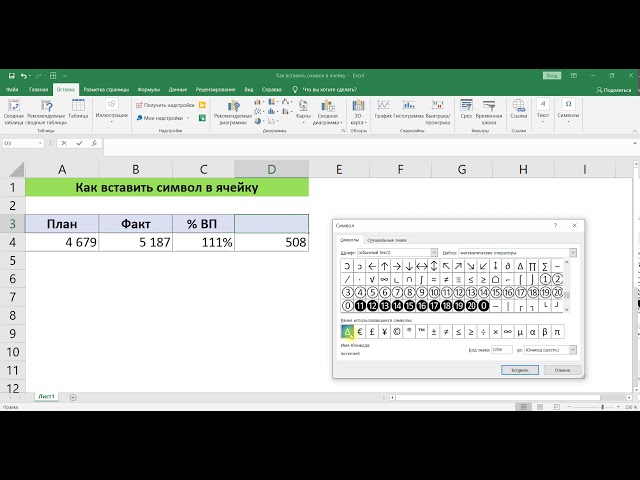Click the Получить надстройки add-ins button

tap(165, 105)
